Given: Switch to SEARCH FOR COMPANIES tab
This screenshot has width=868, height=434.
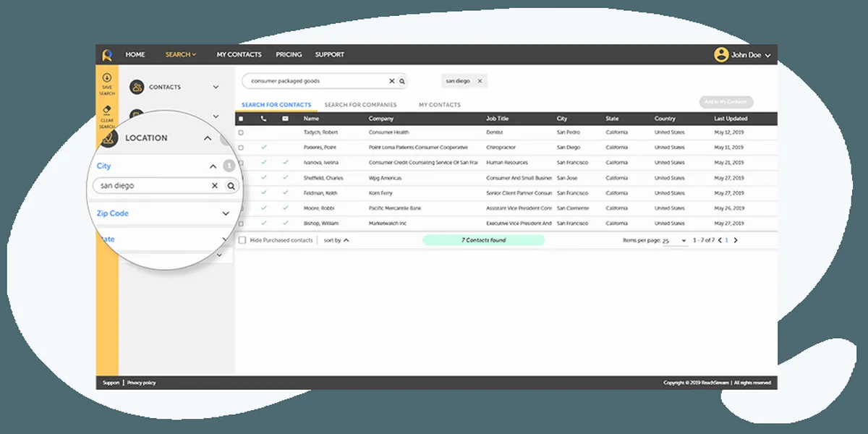Looking at the screenshot, I should coord(360,105).
